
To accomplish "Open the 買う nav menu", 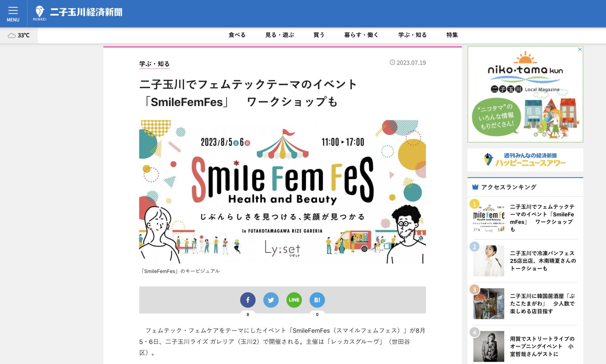I will pos(319,35).
